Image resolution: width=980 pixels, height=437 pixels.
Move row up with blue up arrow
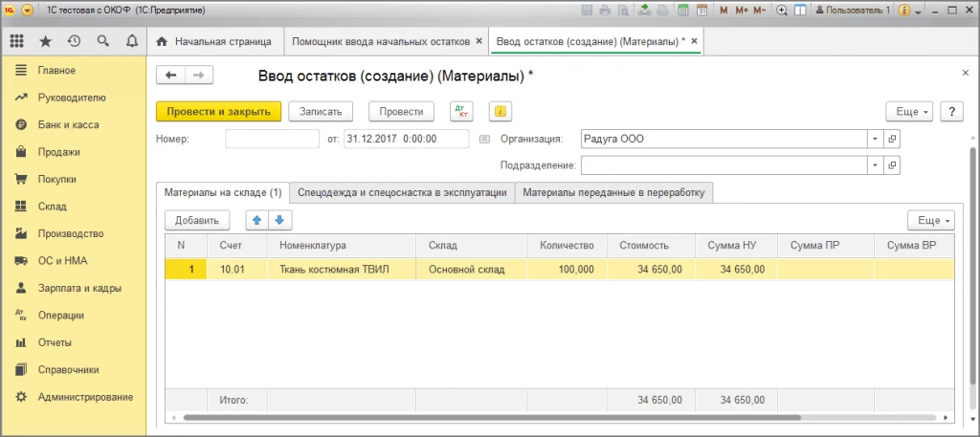256,220
